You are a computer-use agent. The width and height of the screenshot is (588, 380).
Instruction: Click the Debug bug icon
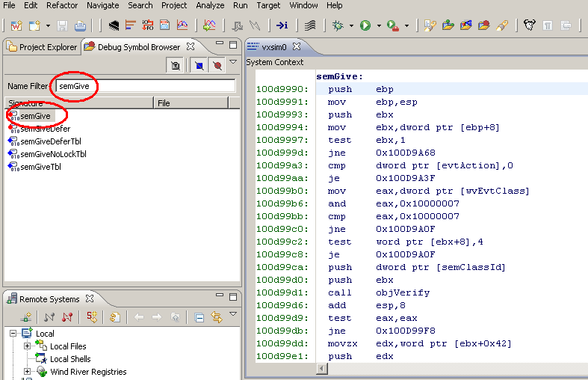tap(338, 25)
